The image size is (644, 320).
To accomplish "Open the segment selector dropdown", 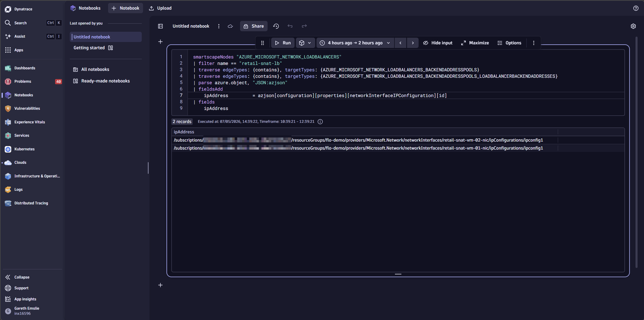I will click(x=305, y=43).
